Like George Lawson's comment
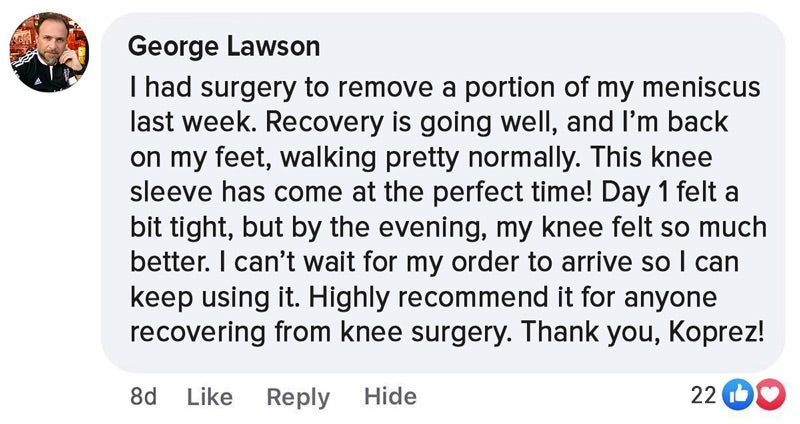 point(210,396)
